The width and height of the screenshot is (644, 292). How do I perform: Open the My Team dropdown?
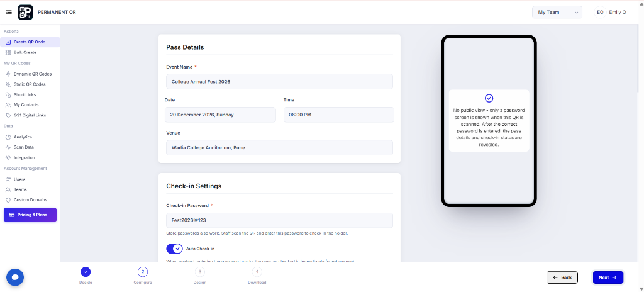tap(557, 13)
